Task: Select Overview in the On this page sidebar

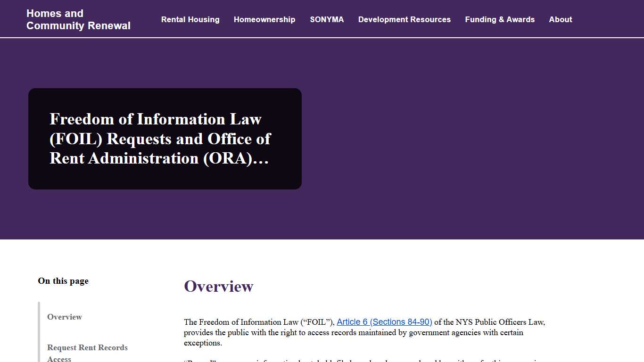Action: point(65,317)
